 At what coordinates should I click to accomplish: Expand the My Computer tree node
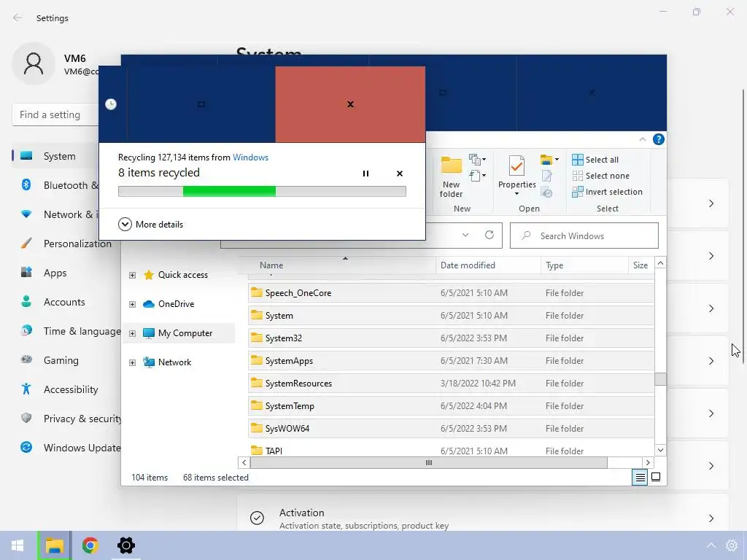click(133, 333)
